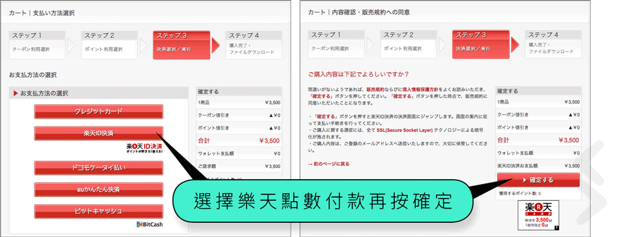
Task: Click ポイント値引き row on 支払い方法選択 page
Action: point(239,128)
